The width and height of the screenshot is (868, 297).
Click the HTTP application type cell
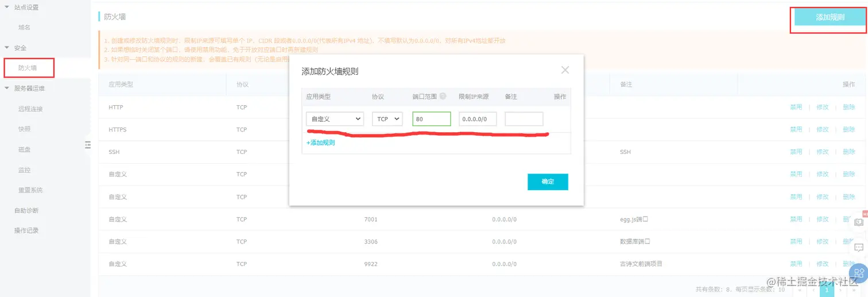point(115,107)
